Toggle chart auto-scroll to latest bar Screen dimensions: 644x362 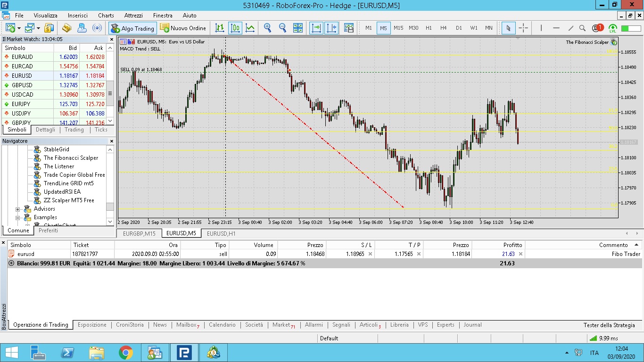pyautogui.click(x=316, y=28)
